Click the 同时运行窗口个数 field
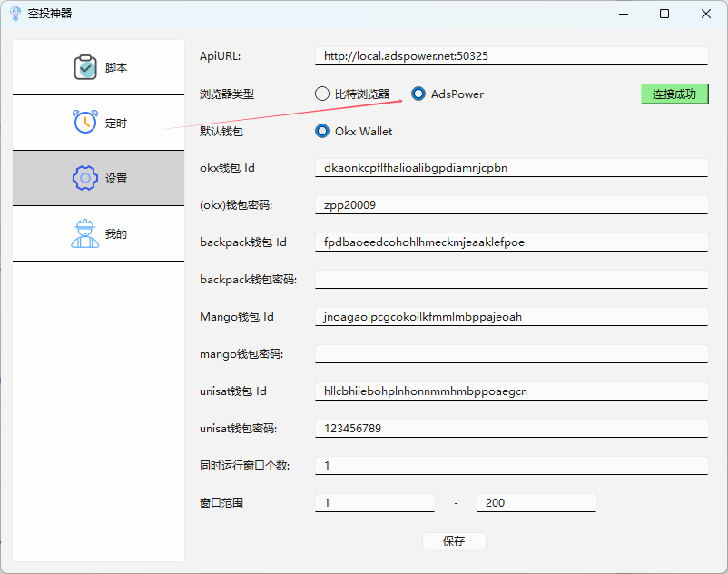 point(511,465)
